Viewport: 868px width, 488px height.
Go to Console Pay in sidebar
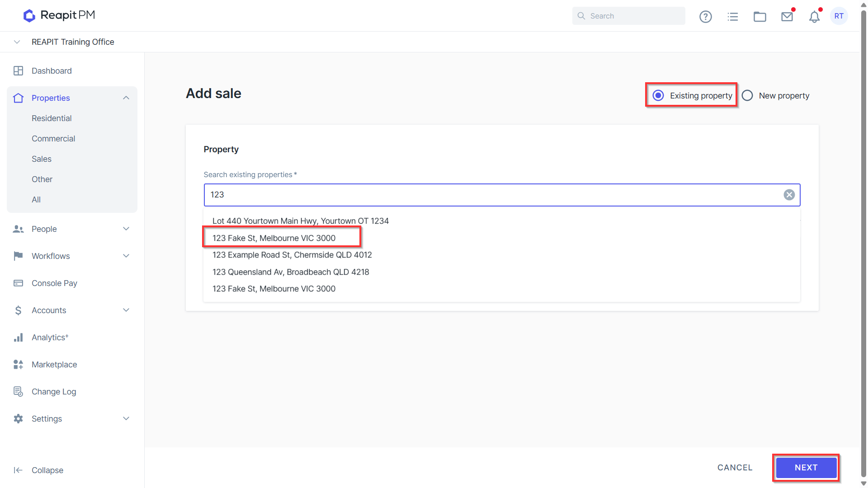[x=54, y=283]
